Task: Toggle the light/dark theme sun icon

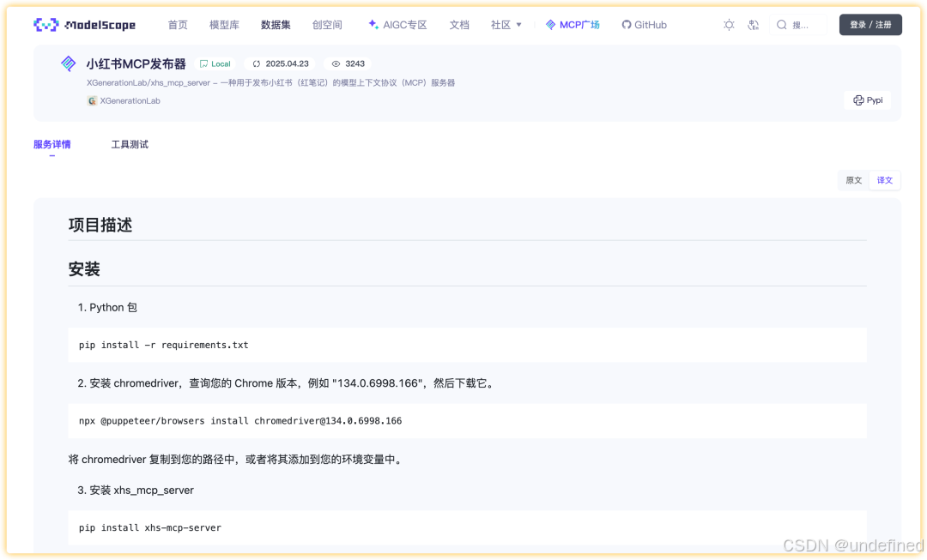Action: coord(729,25)
